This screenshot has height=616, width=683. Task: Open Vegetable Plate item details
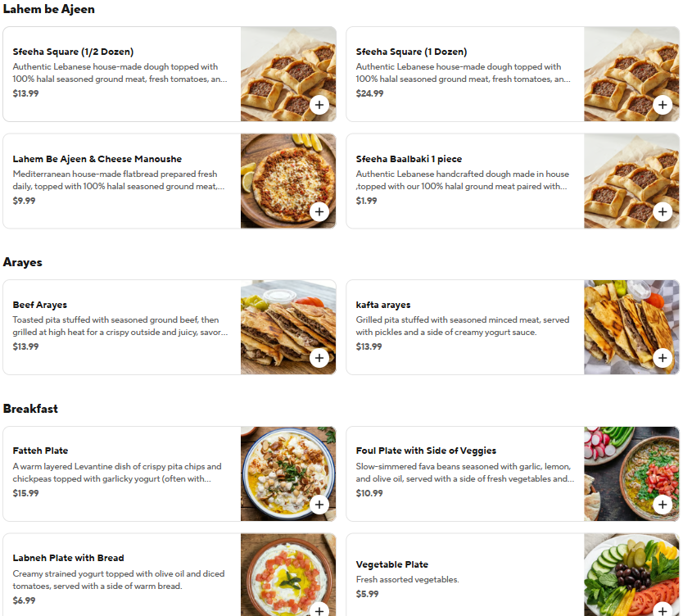[465, 575]
